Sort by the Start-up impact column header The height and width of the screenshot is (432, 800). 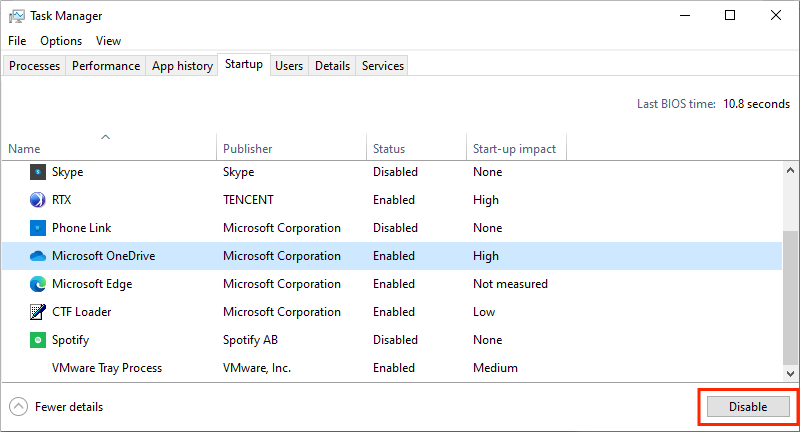point(516,146)
